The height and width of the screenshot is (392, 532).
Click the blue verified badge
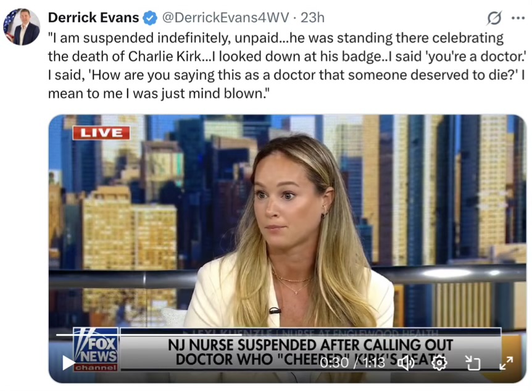coord(149,18)
